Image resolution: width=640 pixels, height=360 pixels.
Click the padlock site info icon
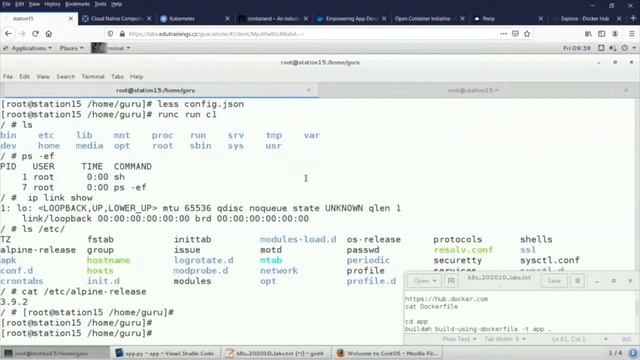pyautogui.click(x=122, y=34)
